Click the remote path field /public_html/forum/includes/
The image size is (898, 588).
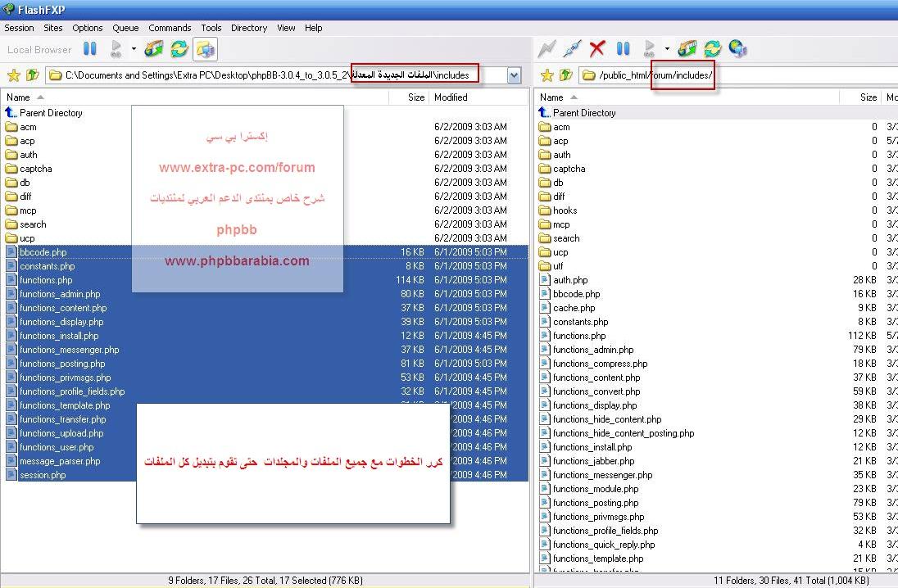coord(738,75)
